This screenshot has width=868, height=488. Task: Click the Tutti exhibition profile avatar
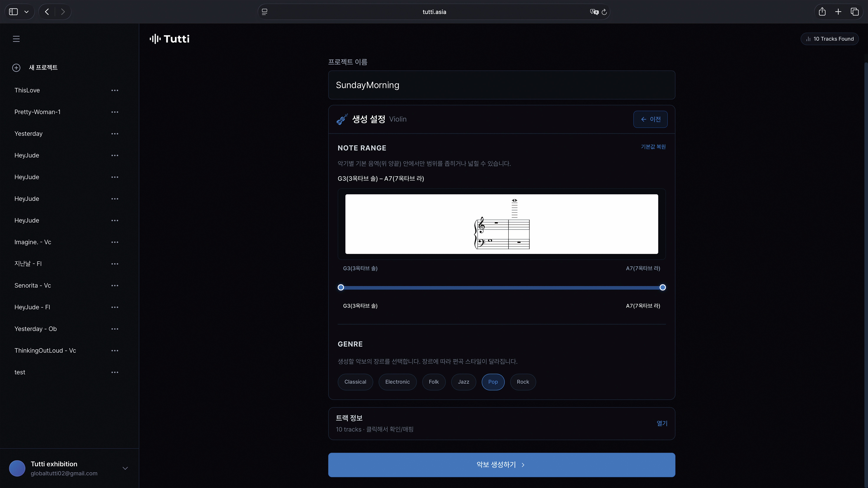tap(17, 468)
